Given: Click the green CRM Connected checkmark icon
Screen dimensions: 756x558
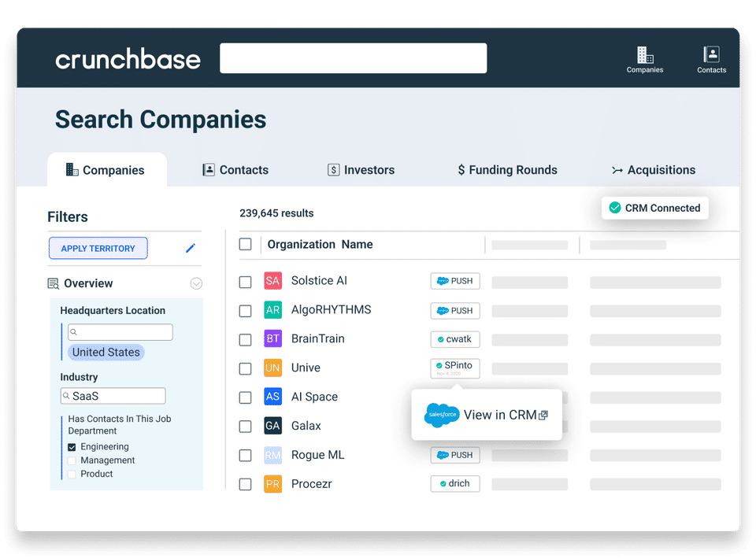Looking at the screenshot, I should [615, 208].
